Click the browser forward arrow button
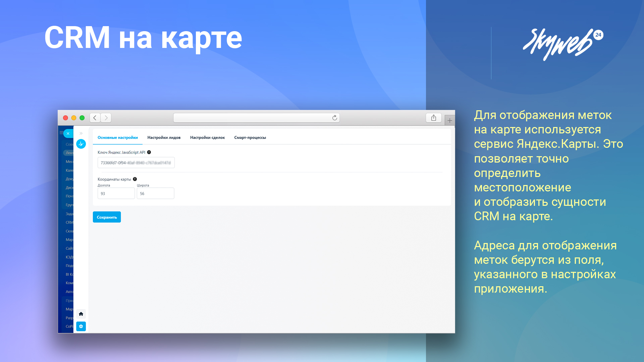The width and height of the screenshot is (644, 362). (x=106, y=118)
